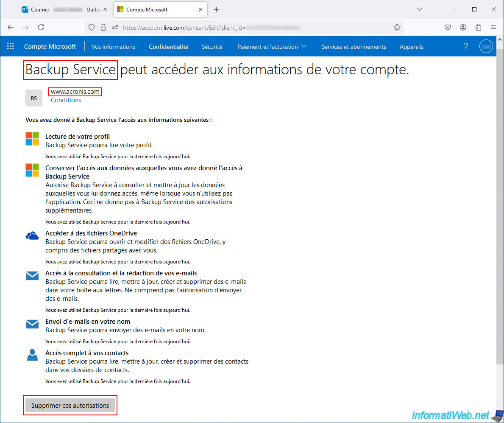Reload the current page
Screen dimensions: 504x423
click(x=41, y=27)
